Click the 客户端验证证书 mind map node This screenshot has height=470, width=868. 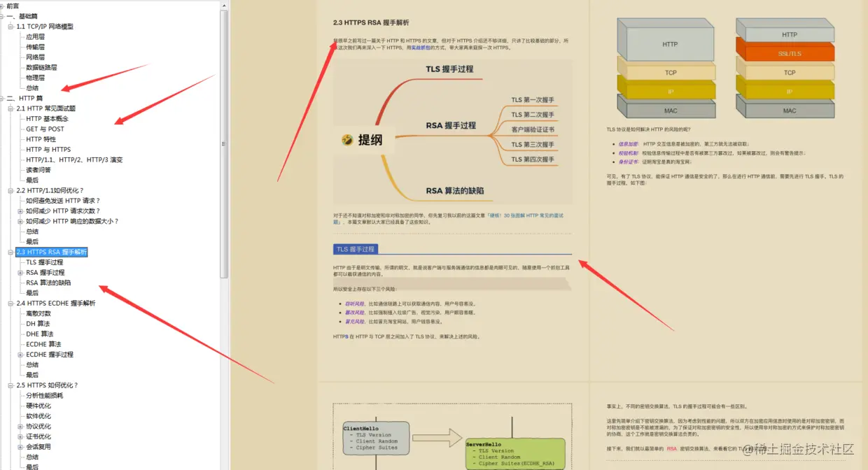coord(533,129)
